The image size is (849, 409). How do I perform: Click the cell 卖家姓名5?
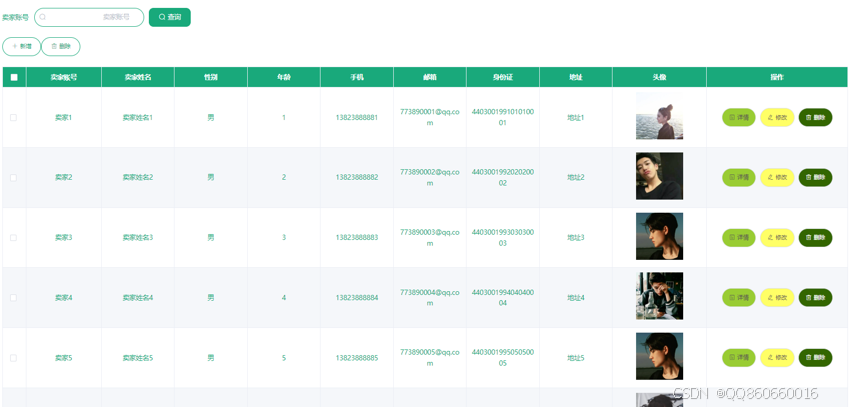138,358
